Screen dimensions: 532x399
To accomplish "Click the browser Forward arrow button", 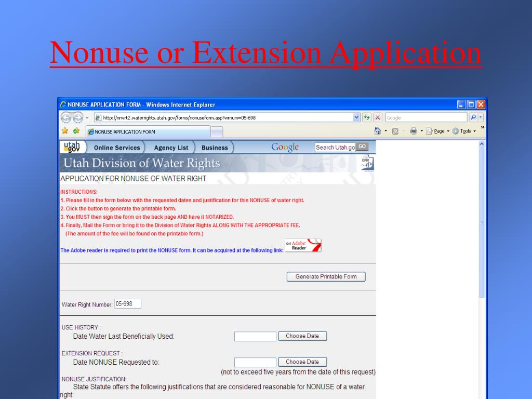I will 78,118.
